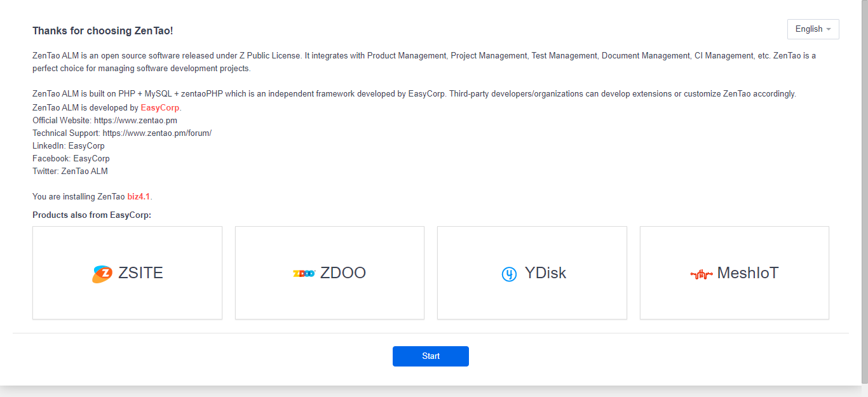Click the caret arrow beside English
Screen dimensions: 868x397
829,29
